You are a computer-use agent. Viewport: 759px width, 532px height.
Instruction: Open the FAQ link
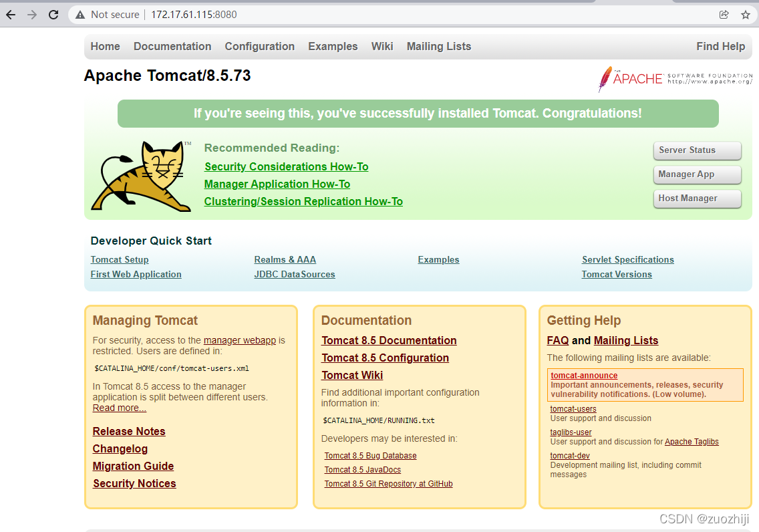[558, 340]
